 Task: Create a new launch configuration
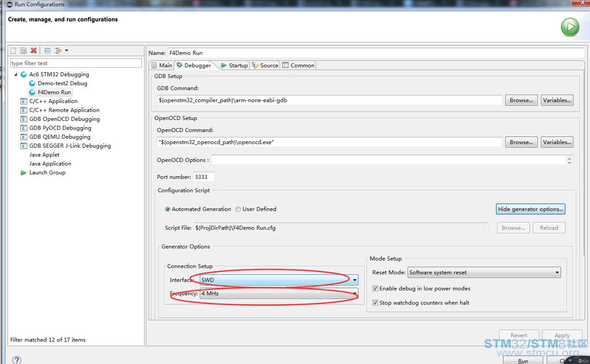click(14, 50)
